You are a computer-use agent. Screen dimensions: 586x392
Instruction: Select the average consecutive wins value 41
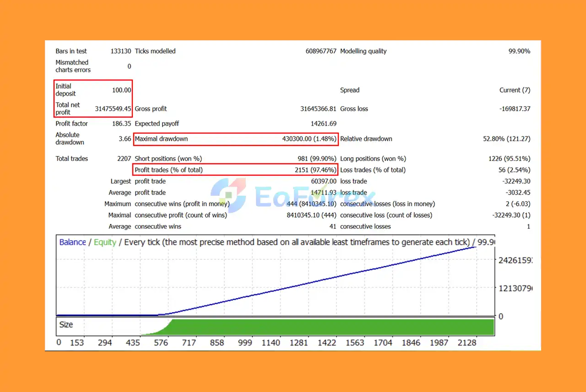pos(332,226)
